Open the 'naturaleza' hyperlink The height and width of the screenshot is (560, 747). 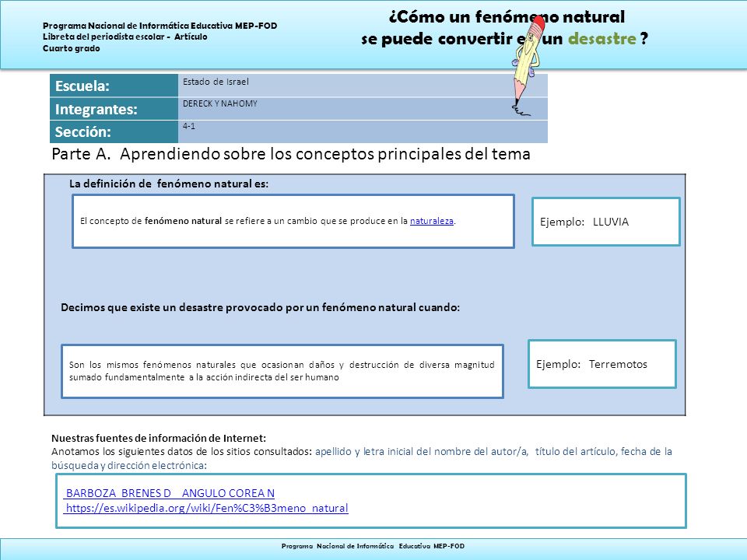pyautogui.click(x=432, y=221)
